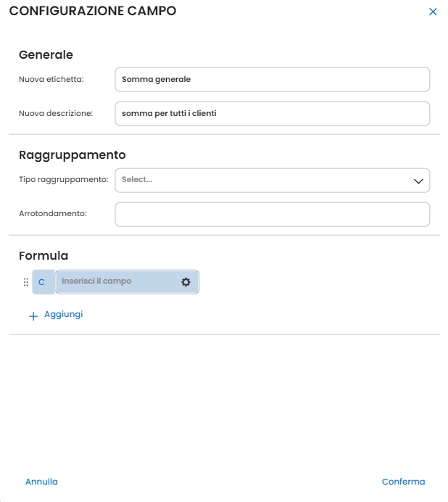Select the Generale section heading
The width and height of the screenshot is (448, 502).
click(x=46, y=54)
